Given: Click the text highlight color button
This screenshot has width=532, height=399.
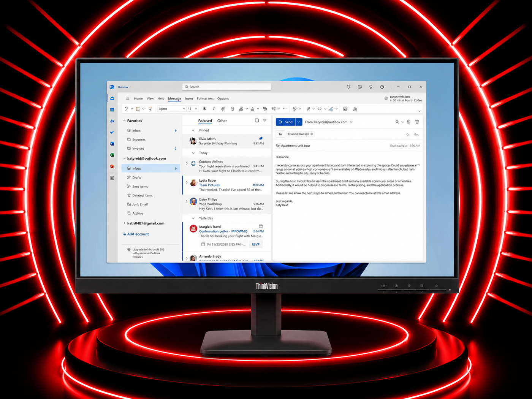Looking at the screenshot, I should coord(241,109).
